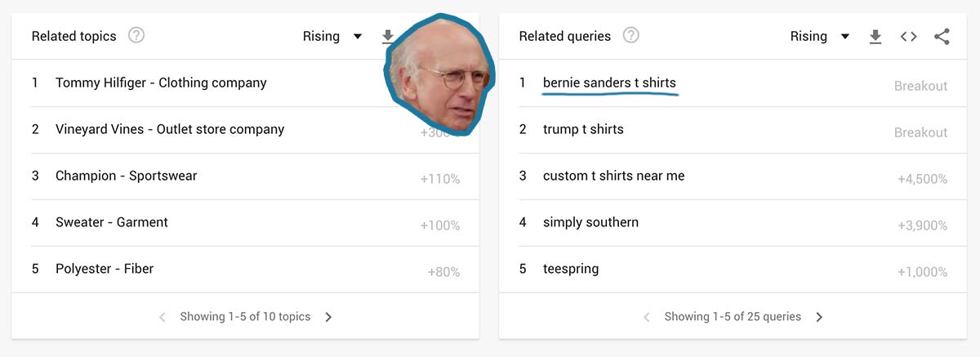This screenshot has width=980, height=357.
Task: Click the bernie sanders t shirts query
Action: (609, 83)
